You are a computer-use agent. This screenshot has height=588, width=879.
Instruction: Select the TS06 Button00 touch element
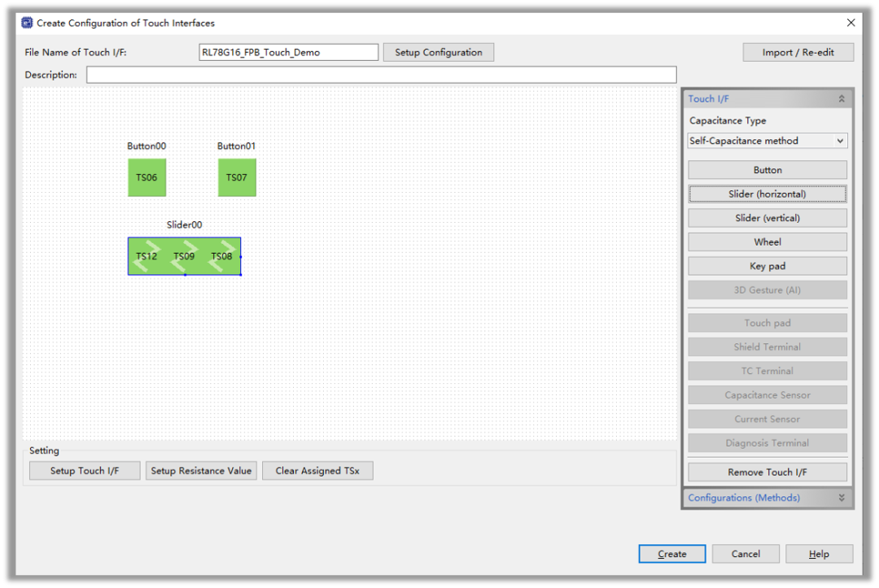click(x=146, y=177)
